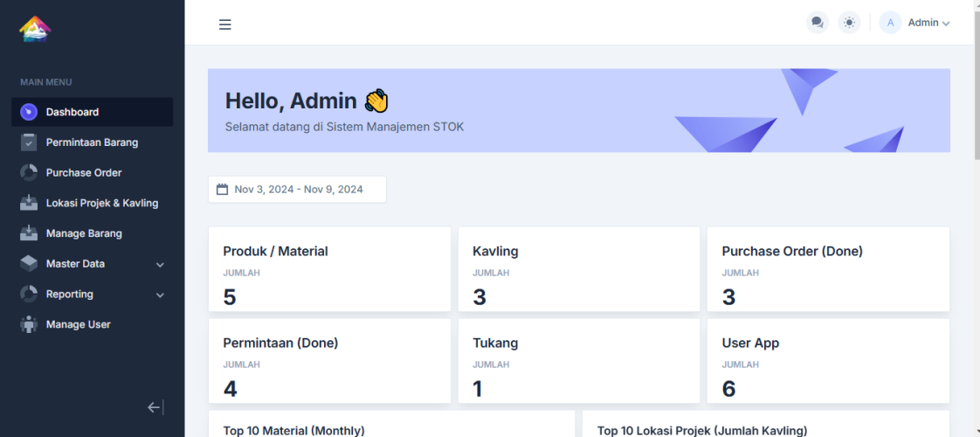
Task: Click the Produk / Material stat card
Action: (x=329, y=269)
